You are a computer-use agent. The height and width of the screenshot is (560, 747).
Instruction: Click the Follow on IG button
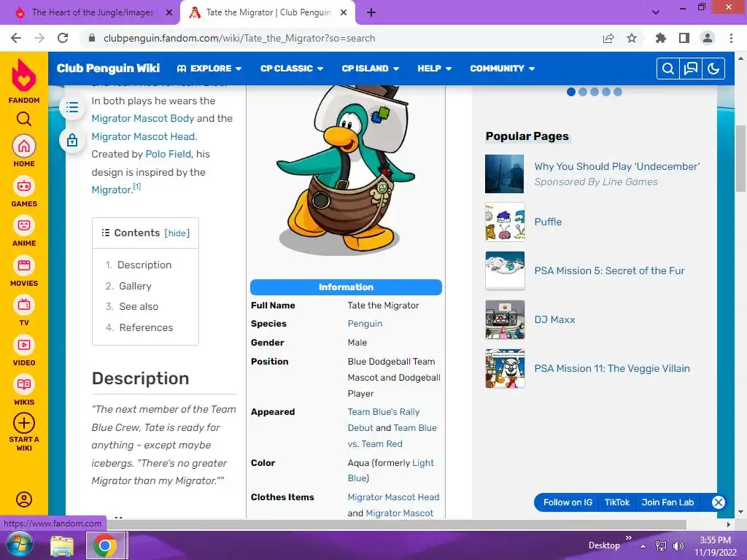point(568,502)
